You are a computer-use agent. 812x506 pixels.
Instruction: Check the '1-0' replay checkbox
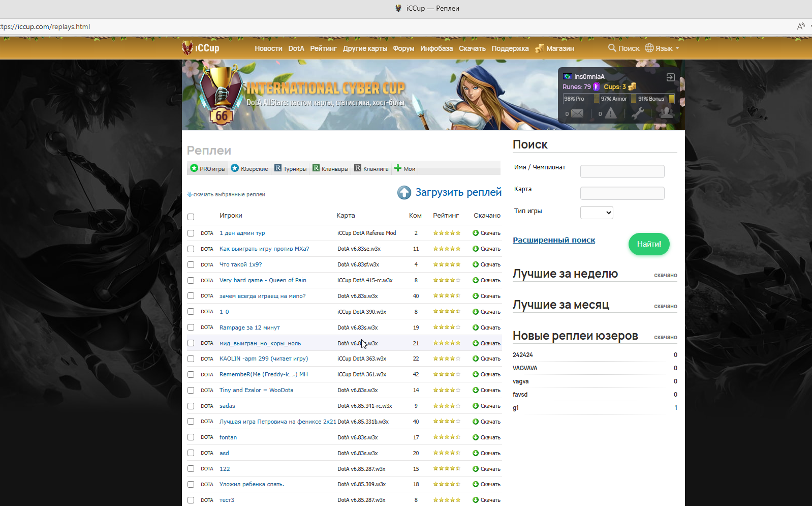coord(191,312)
